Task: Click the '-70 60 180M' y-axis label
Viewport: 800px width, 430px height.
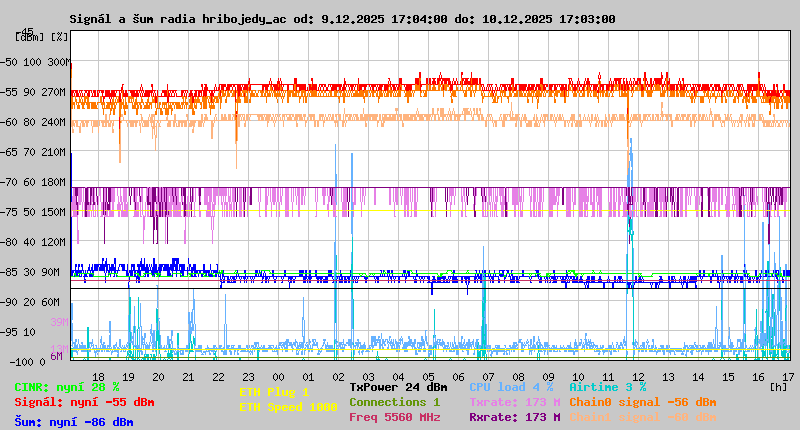Action: [35, 183]
